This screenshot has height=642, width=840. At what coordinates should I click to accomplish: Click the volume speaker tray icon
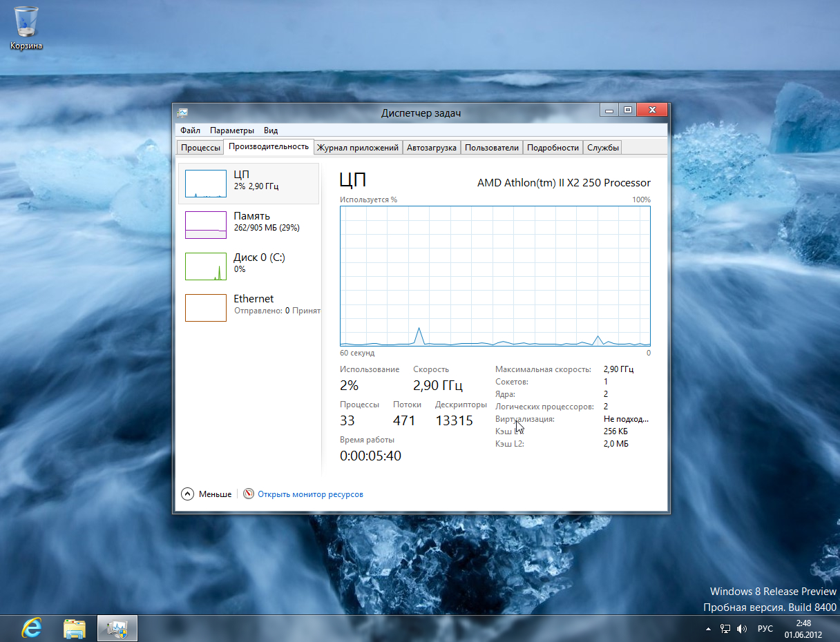coord(742,629)
